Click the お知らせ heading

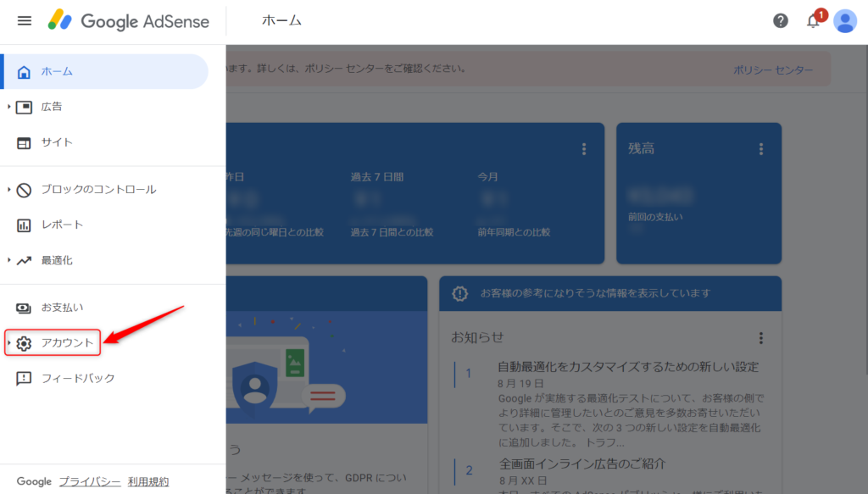pos(477,337)
